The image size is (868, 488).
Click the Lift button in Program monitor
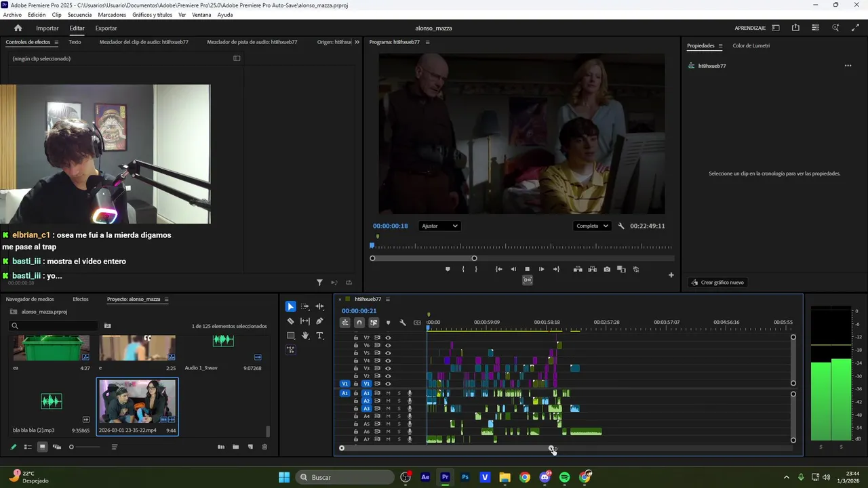[x=578, y=269]
